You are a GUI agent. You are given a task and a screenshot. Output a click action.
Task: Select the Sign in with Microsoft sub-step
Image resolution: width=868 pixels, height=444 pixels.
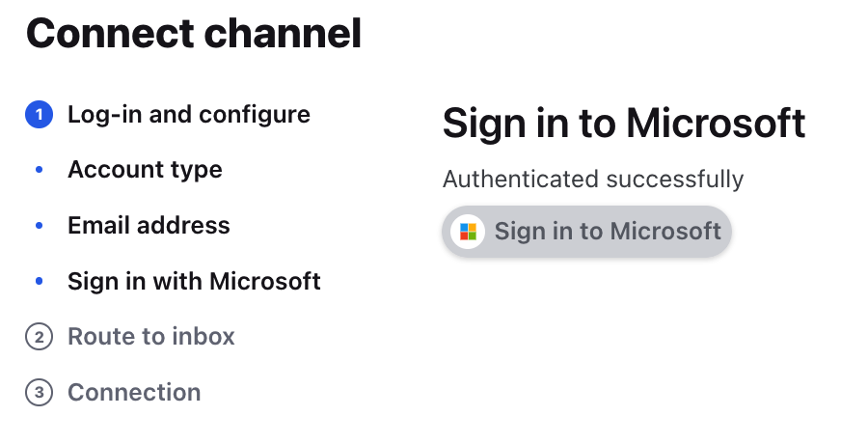pyautogui.click(x=194, y=281)
